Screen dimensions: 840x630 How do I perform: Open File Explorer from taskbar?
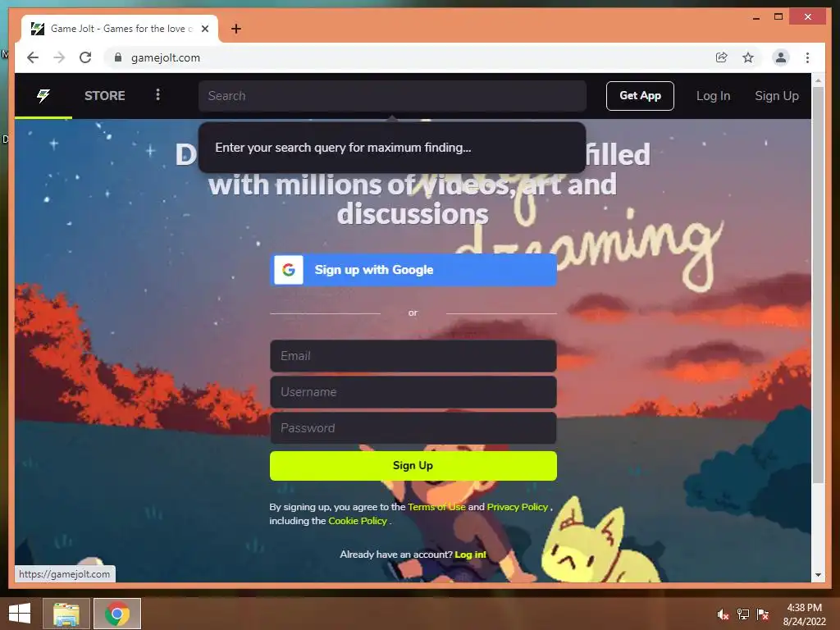pyautogui.click(x=66, y=614)
